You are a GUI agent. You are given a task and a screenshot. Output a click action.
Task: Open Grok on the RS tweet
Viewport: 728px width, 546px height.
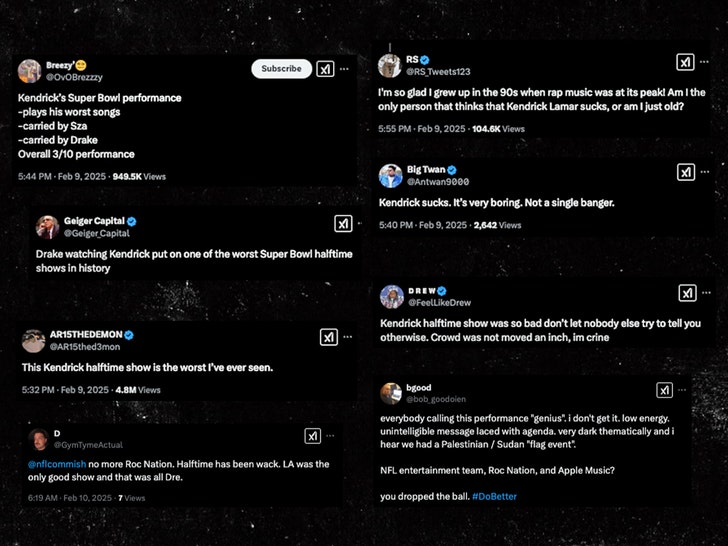coord(684,63)
